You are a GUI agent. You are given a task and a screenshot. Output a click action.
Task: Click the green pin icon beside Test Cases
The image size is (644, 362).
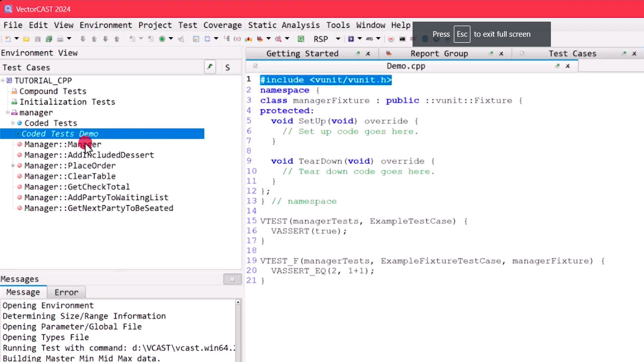(x=210, y=67)
